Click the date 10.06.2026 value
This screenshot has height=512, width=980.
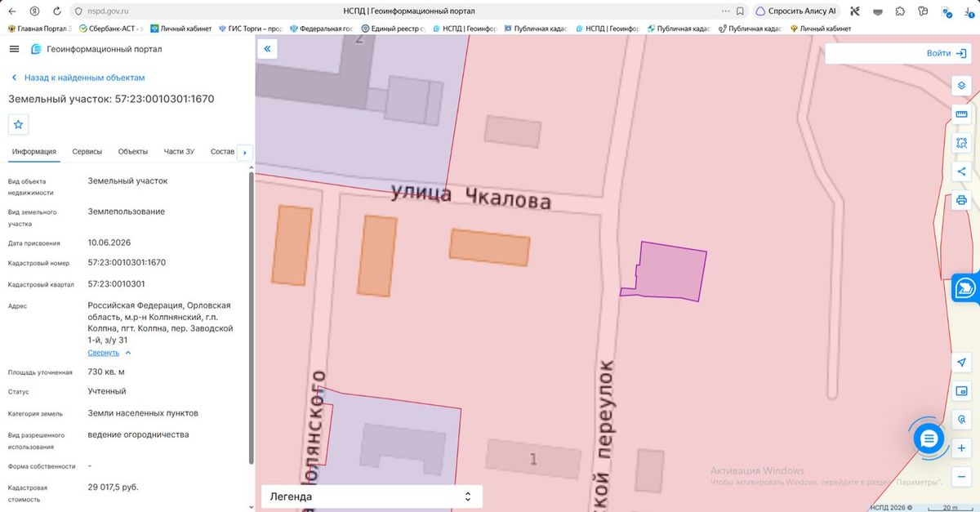click(109, 243)
